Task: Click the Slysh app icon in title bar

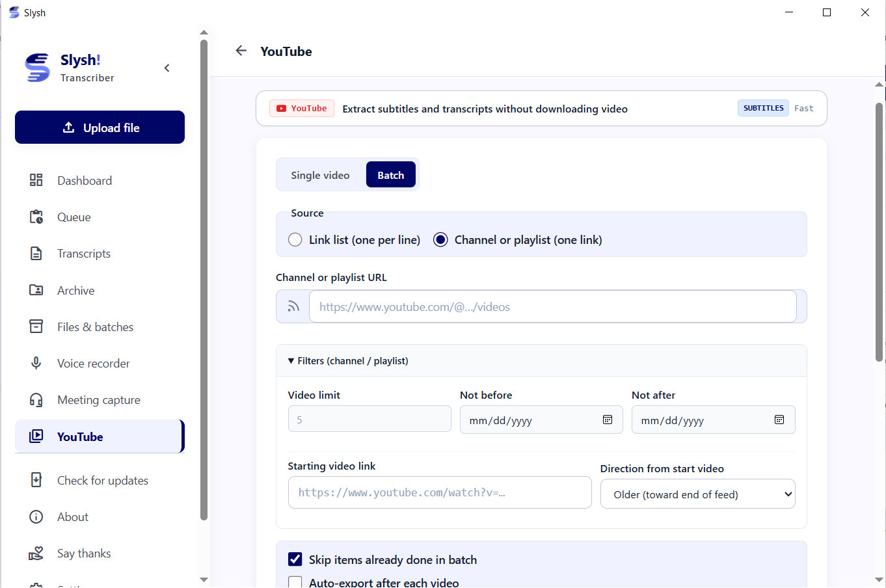Action: pyautogui.click(x=14, y=12)
